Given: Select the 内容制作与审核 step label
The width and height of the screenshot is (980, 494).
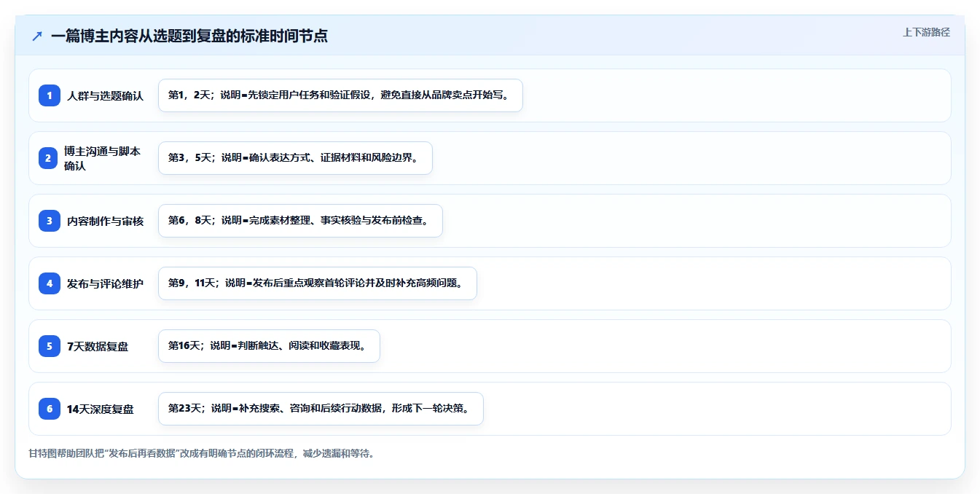Looking at the screenshot, I should click(x=106, y=221).
